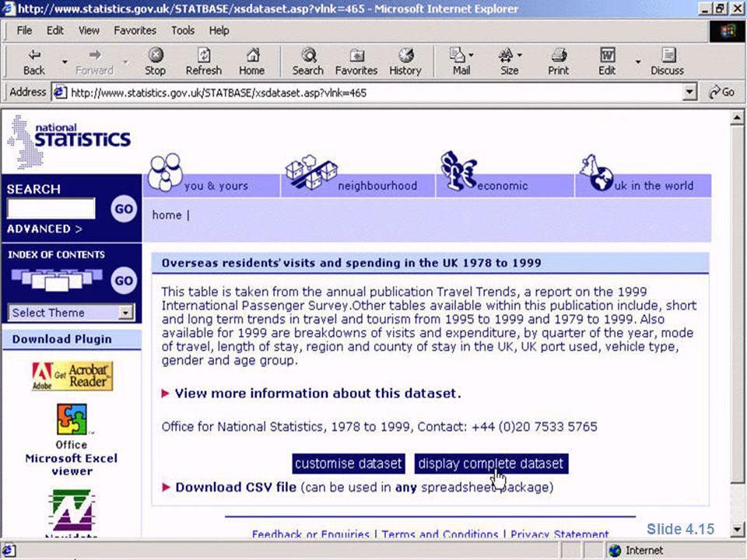The image size is (747, 560).
Task: Click the National Statistics logo
Action: [69, 142]
